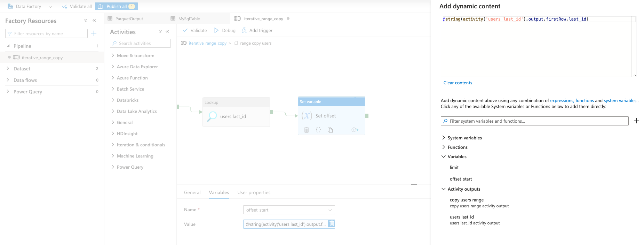Insert the limit variable

coord(454,167)
